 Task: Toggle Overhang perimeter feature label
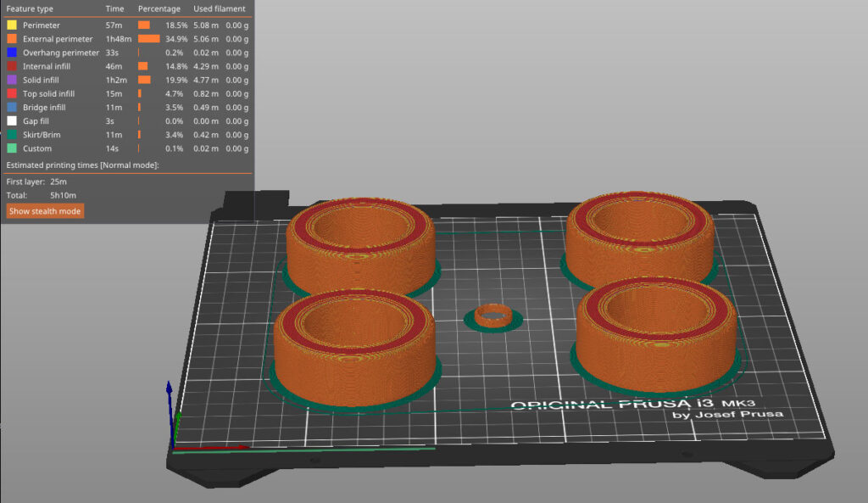pyautogui.click(x=61, y=53)
